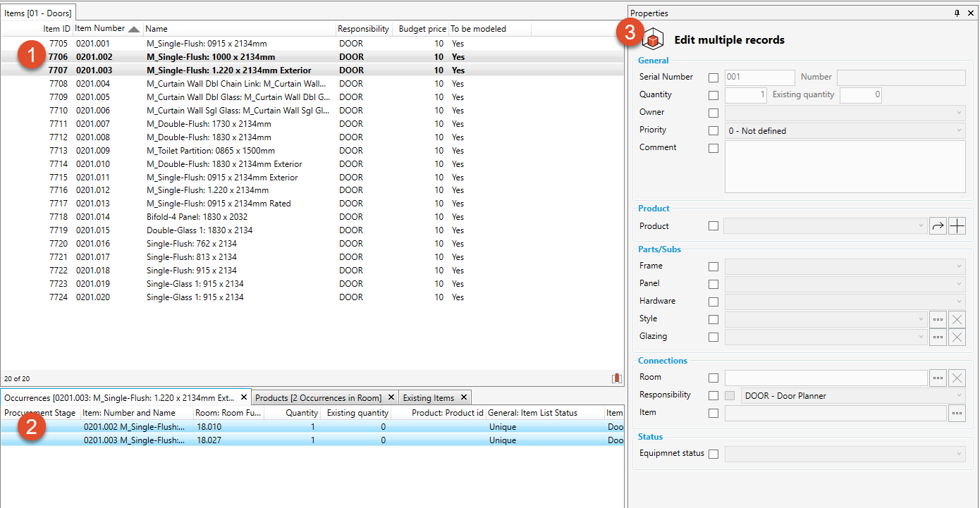Close the Existing Items tab

[x=464, y=398]
